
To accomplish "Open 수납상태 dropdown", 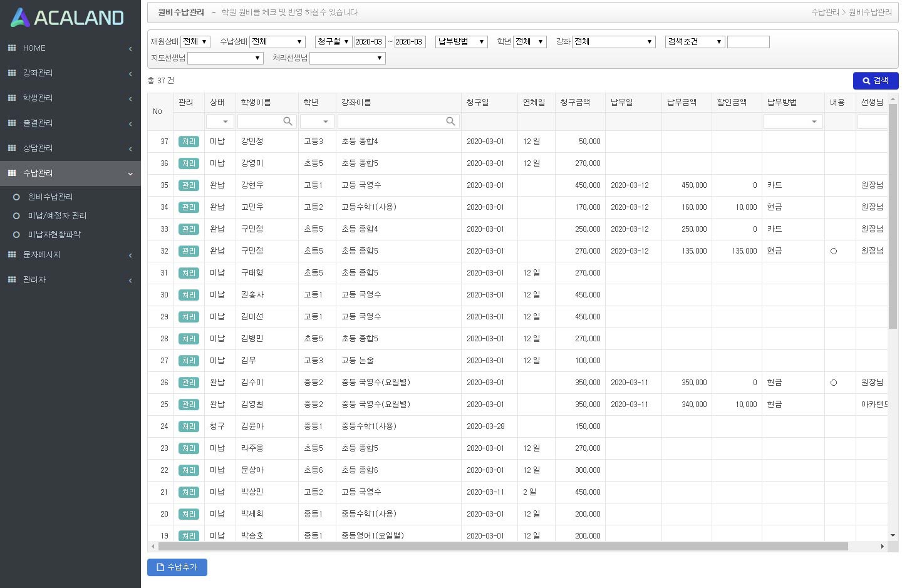I will (x=277, y=42).
